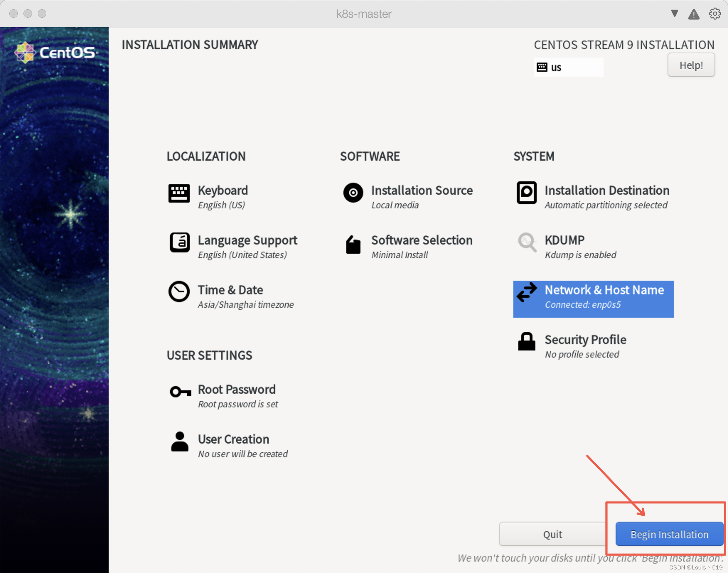Click 'Connected: enp0s5' text
This screenshot has height=573, width=728.
coord(583,305)
